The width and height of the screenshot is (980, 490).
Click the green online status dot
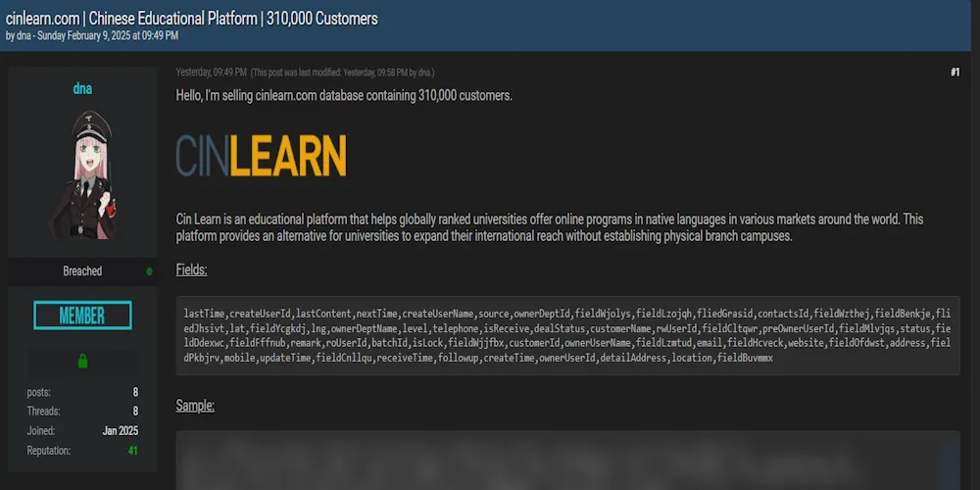point(149,271)
